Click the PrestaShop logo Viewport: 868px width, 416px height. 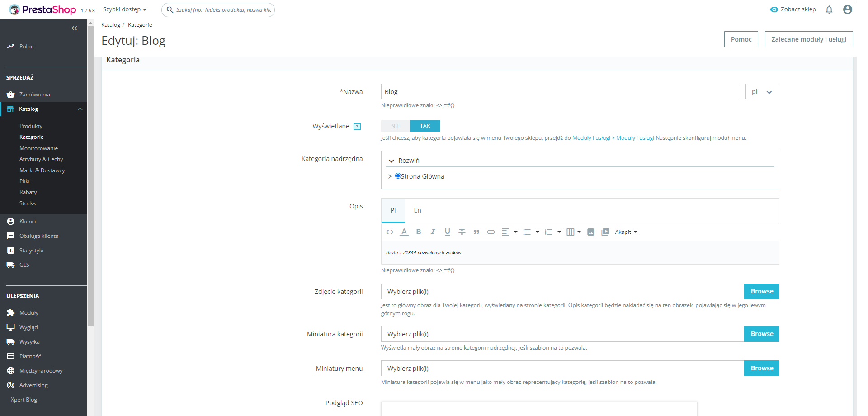(x=43, y=9)
